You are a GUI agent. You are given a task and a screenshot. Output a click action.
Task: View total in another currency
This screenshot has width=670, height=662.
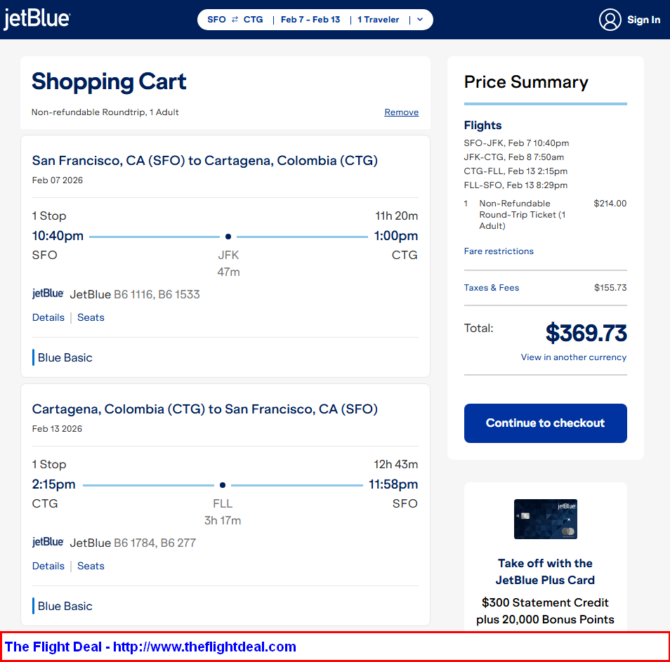click(x=573, y=357)
